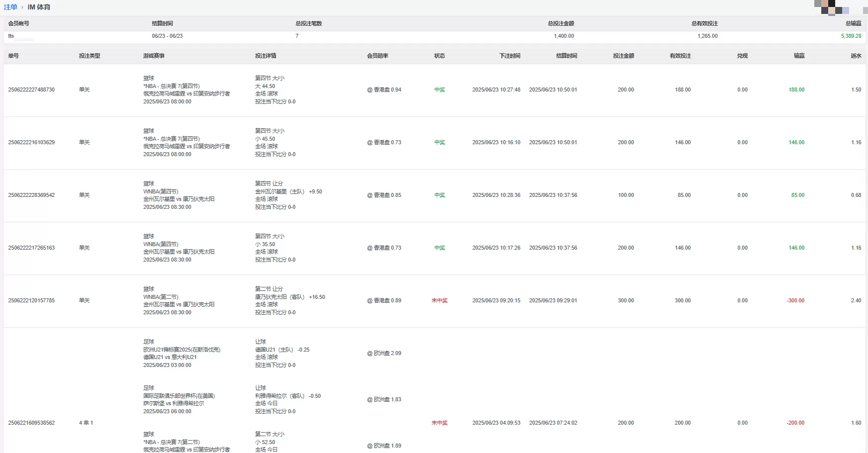Select bet time 2025/06/23 10:17:26

pos(496,248)
